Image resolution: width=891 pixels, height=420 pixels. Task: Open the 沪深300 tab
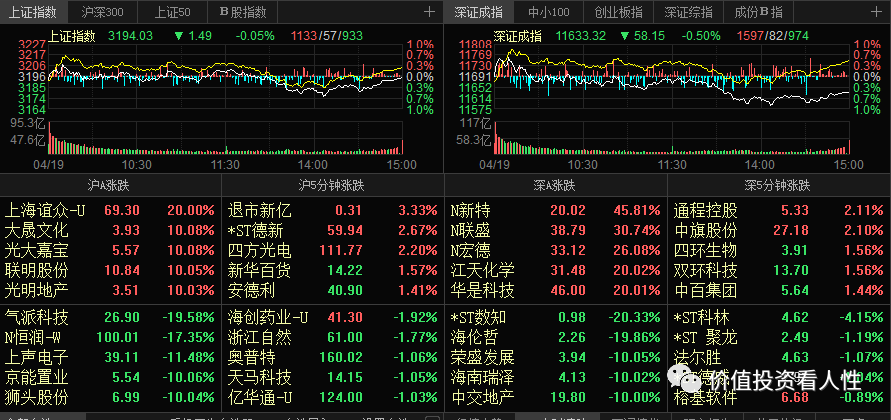[102, 11]
